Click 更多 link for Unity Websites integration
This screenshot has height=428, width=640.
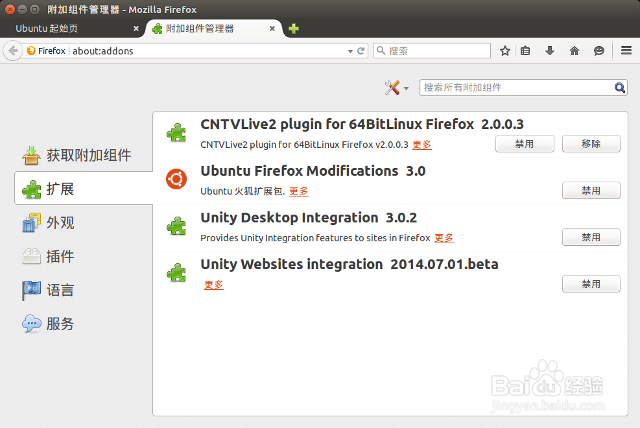[x=214, y=285]
